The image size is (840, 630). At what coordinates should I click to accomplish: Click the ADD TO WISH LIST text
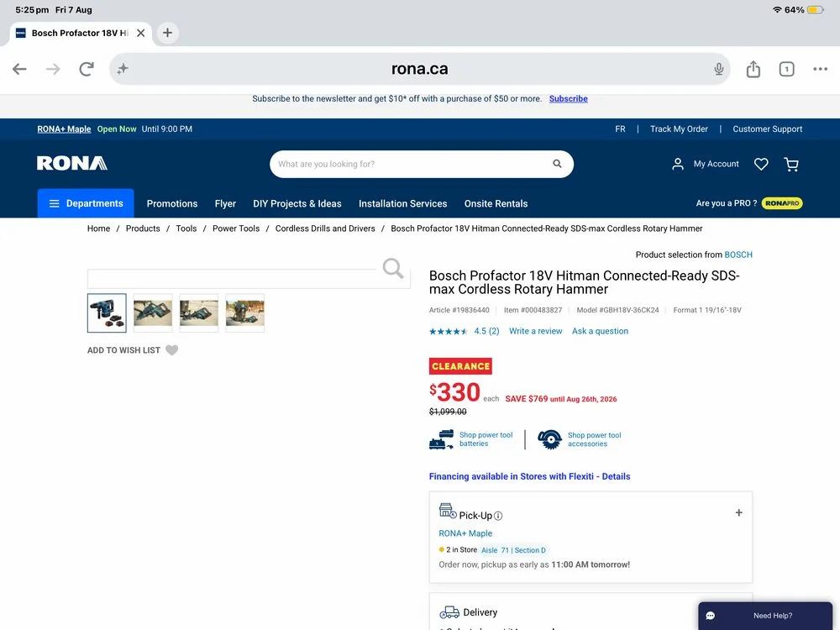coord(123,350)
